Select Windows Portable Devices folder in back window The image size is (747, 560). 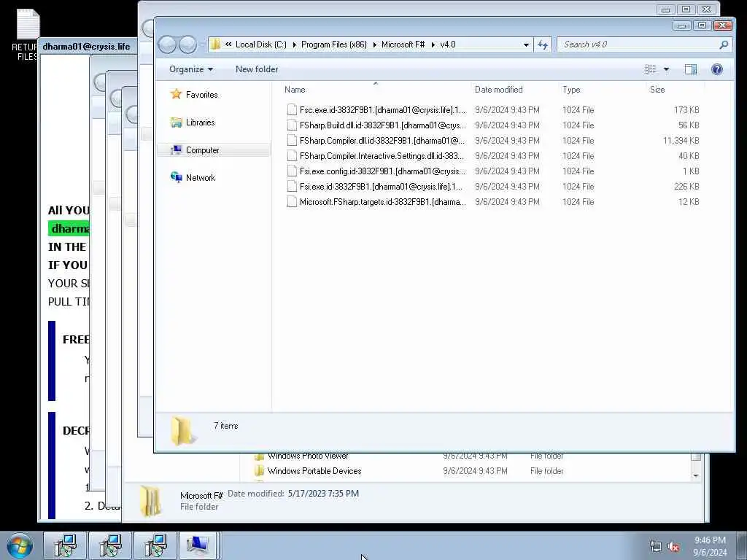point(314,471)
